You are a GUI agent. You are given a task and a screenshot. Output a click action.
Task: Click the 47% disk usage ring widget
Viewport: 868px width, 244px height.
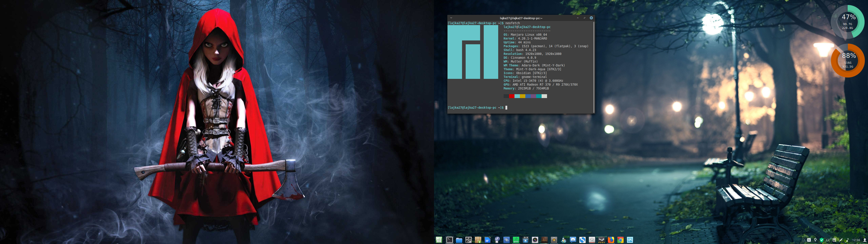pos(848,22)
